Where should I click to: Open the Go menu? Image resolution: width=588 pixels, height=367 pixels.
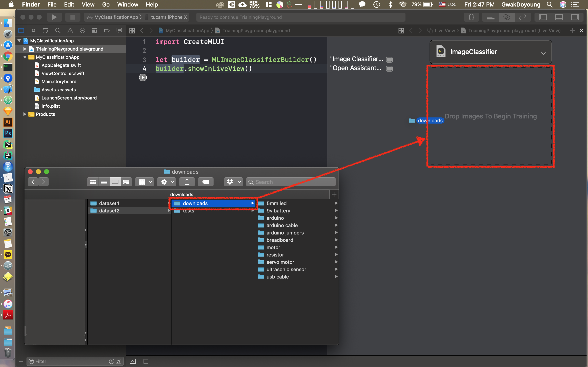coord(106,4)
